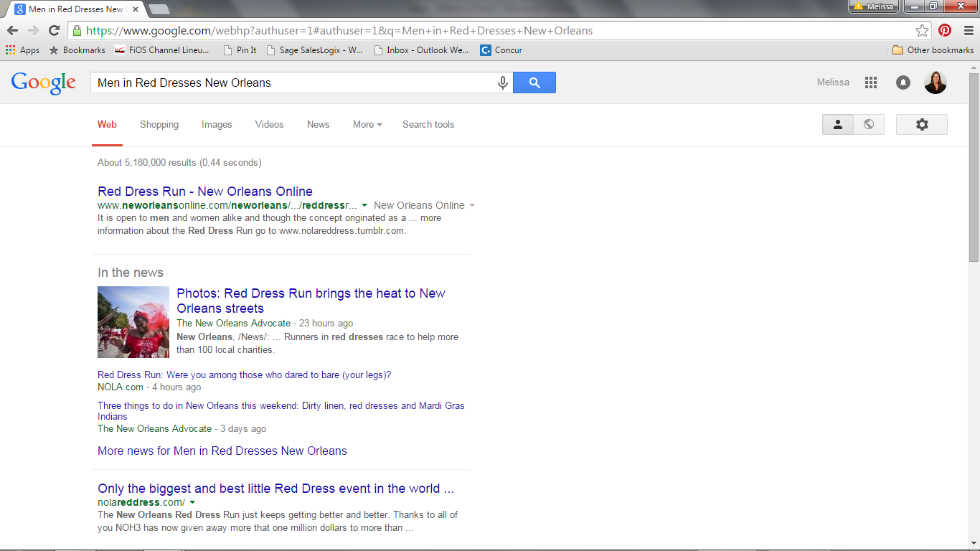980x551 pixels.
Task: Click More news for Men in Red Dresses
Action: (222, 451)
